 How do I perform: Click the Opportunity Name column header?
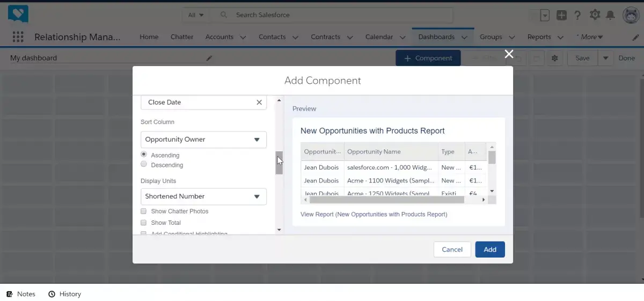tap(391, 152)
